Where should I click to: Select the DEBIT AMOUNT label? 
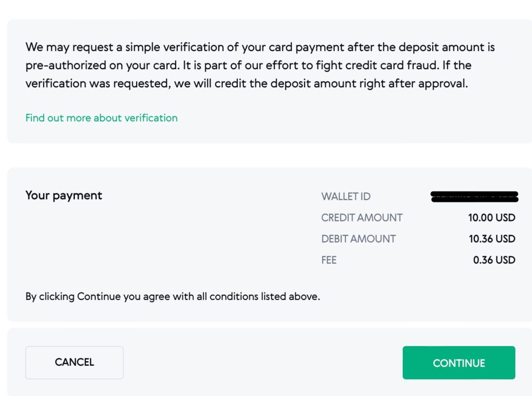point(358,239)
